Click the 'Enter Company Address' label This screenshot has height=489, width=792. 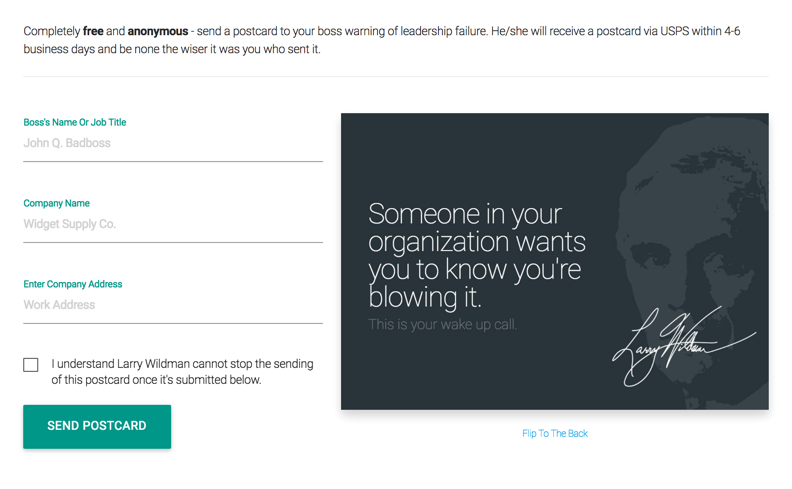pyautogui.click(x=73, y=284)
